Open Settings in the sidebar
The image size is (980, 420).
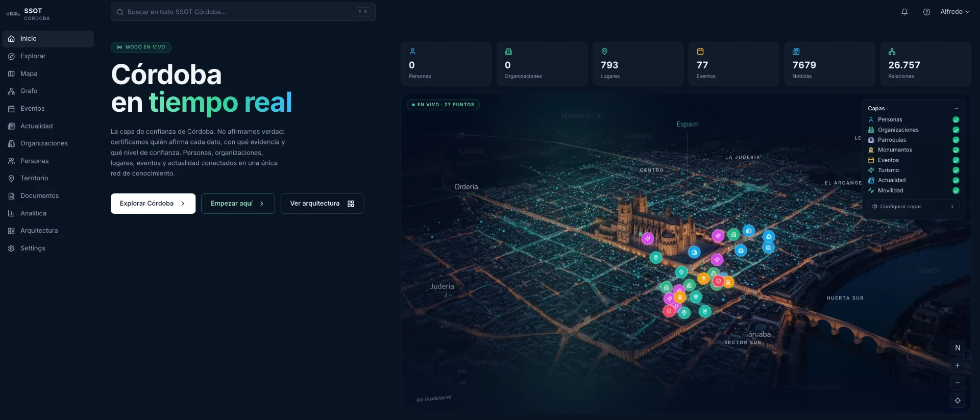pos(48,248)
